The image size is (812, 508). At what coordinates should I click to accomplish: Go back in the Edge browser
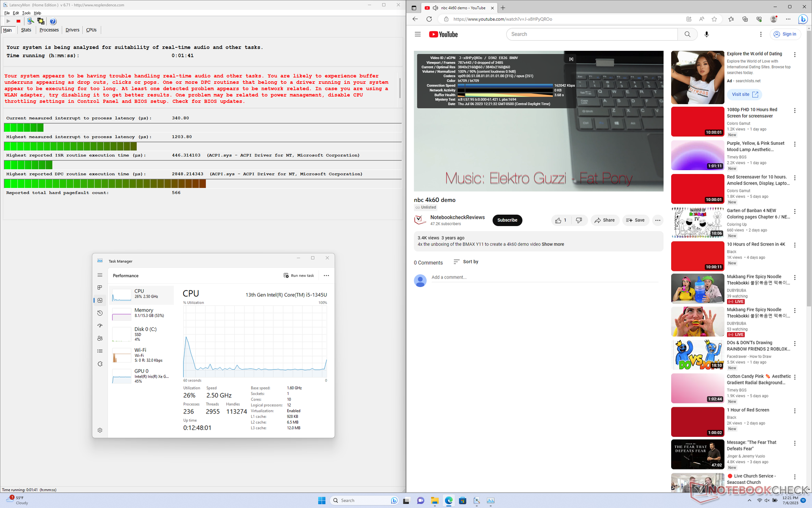(x=415, y=19)
